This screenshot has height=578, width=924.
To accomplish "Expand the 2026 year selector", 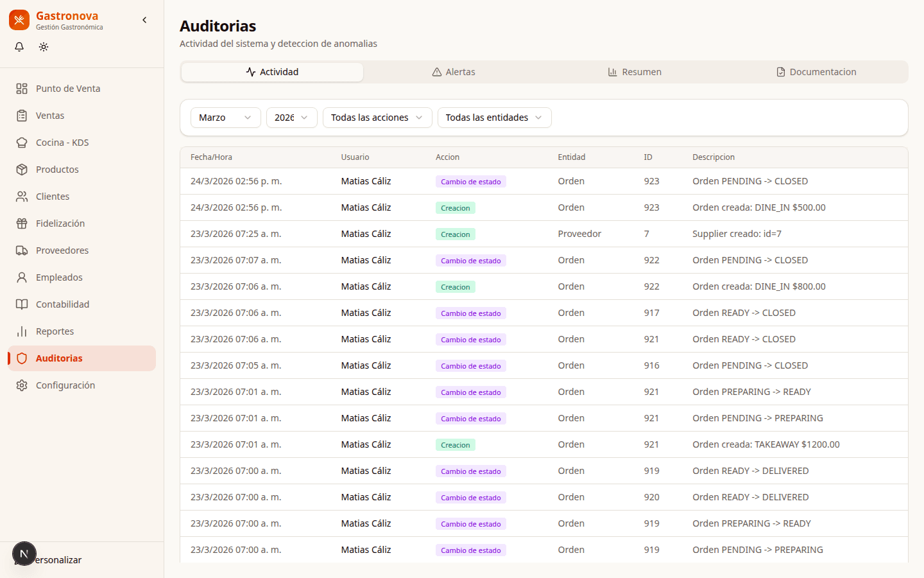I will (291, 118).
